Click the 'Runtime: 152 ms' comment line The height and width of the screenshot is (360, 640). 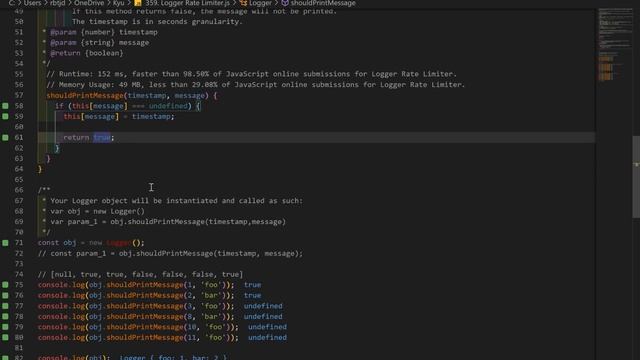[x=251, y=74]
